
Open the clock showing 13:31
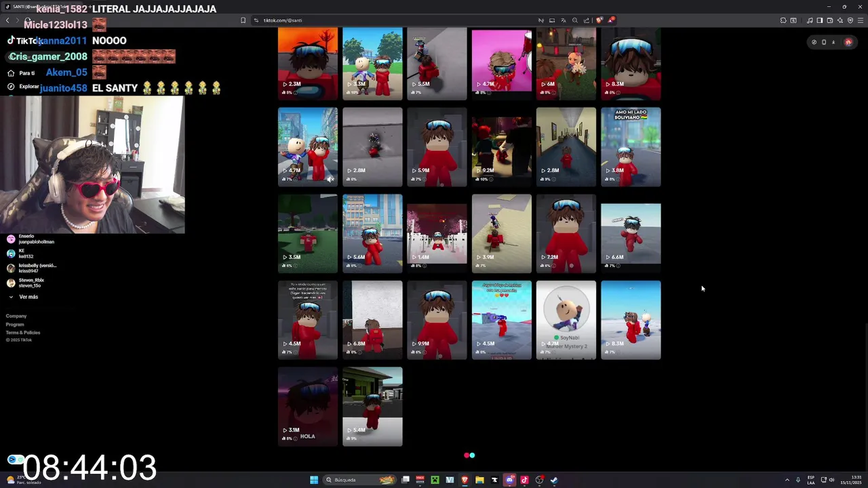[x=851, y=480]
